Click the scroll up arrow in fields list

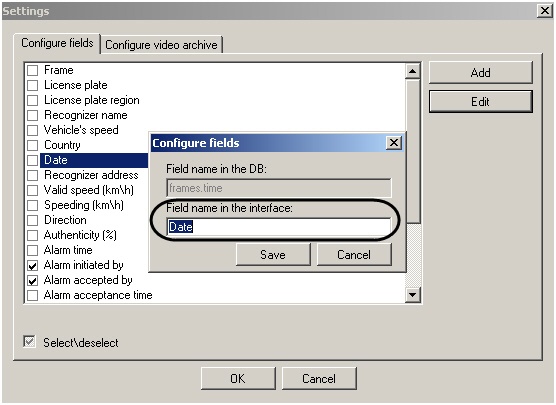[412, 72]
